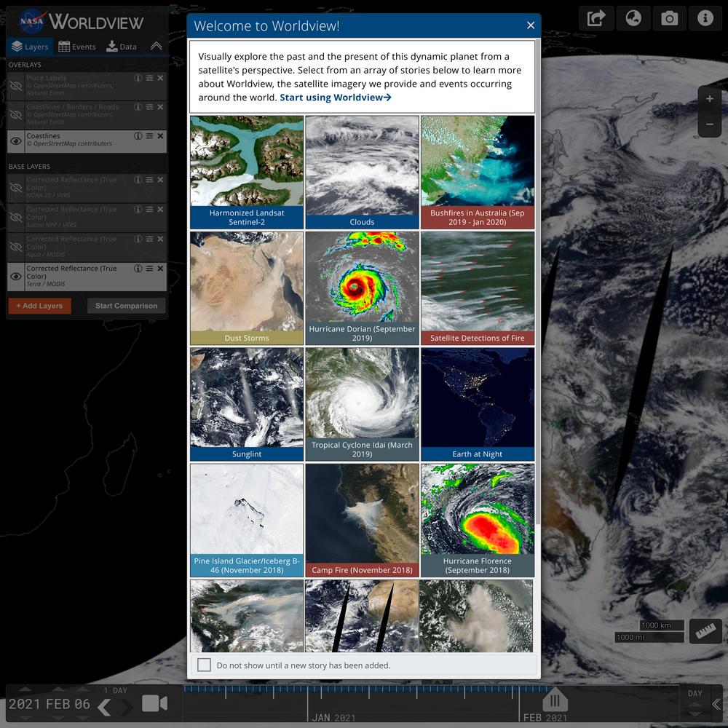This screenshot has height=728, width=728.
Task: Open the Tropical Cyclone Idai story
Action: [x=362, y=404]
